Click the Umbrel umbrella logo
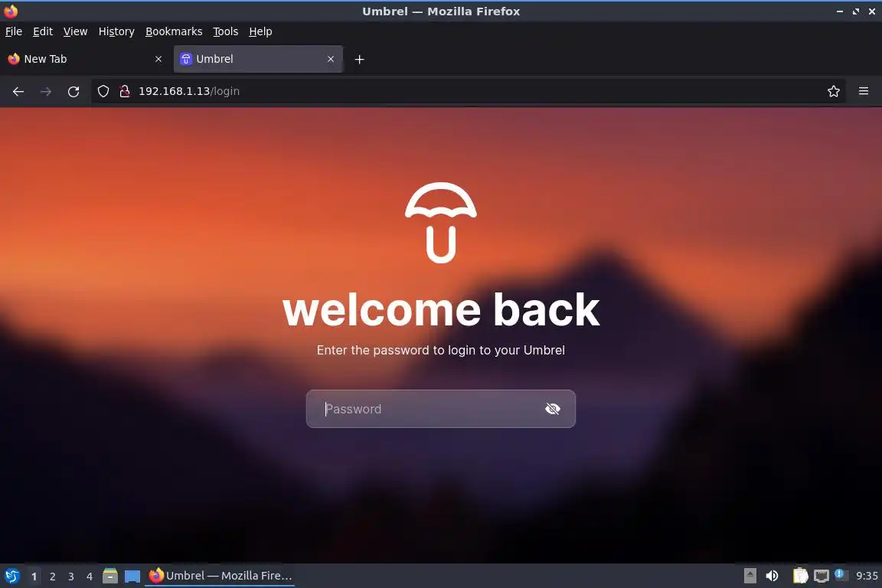This screenshot has width=882, height=588. [x=440, y=223]
